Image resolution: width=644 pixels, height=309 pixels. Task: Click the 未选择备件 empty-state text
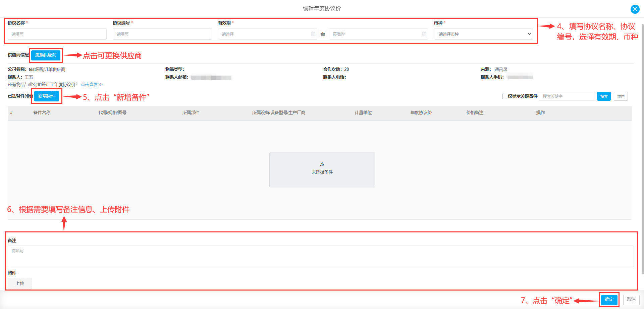tap(322, 172)
